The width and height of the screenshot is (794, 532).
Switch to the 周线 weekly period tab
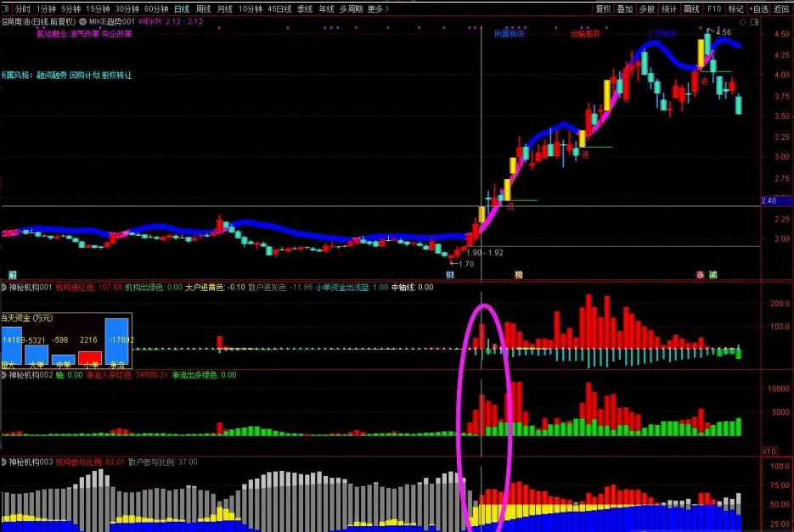(204, 8)
